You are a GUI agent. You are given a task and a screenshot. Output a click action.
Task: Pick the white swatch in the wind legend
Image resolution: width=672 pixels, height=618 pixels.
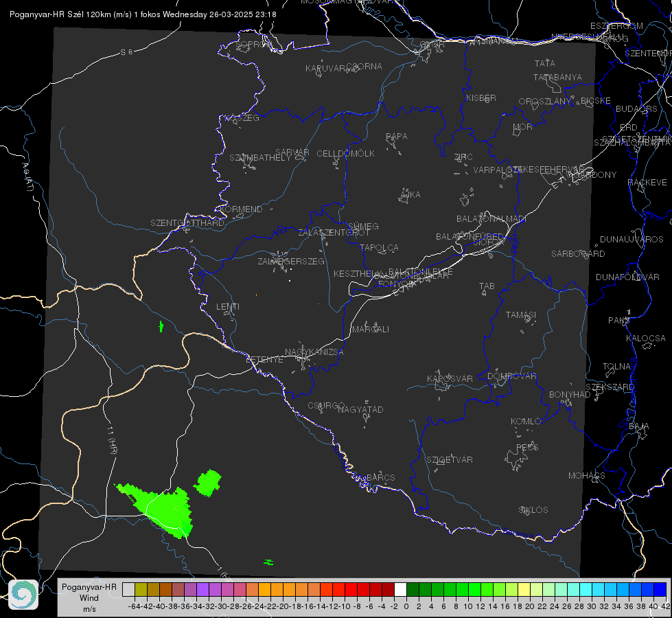(400, 589)
